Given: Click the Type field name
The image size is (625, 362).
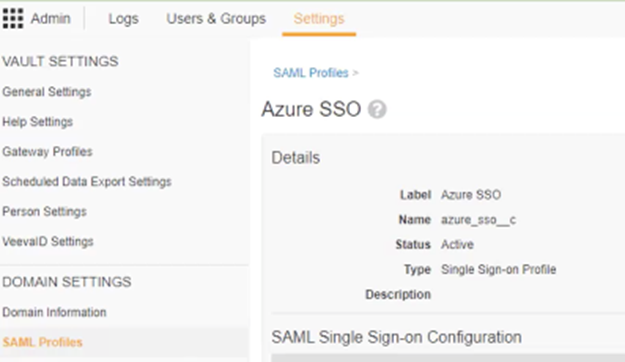Looking at the screenshot, I should tap(418, 270).
